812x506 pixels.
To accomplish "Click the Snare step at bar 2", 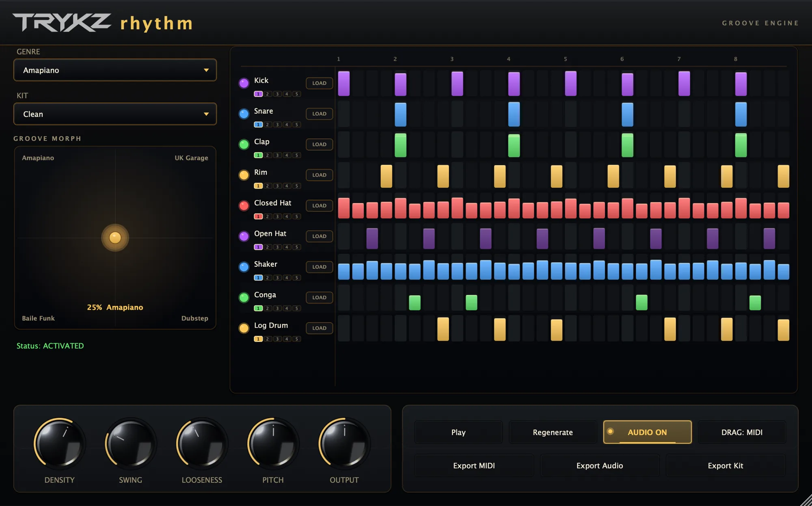I will (x=400, y=115).
